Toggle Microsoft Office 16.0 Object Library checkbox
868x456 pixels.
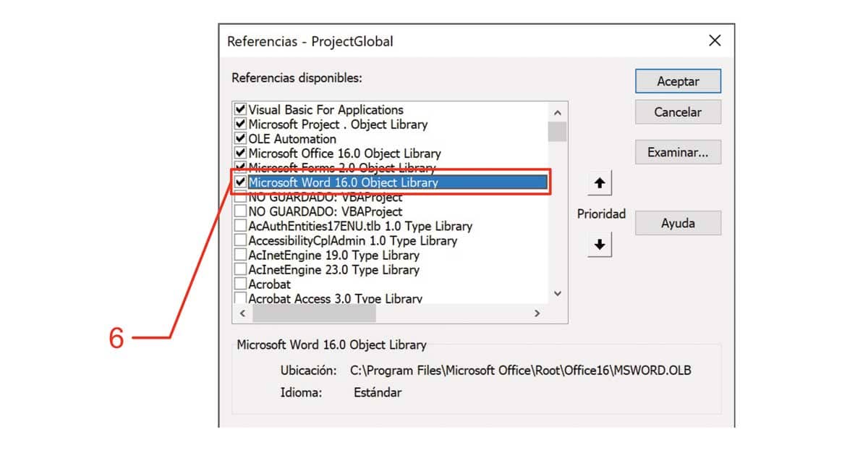(x=241, y=153)
